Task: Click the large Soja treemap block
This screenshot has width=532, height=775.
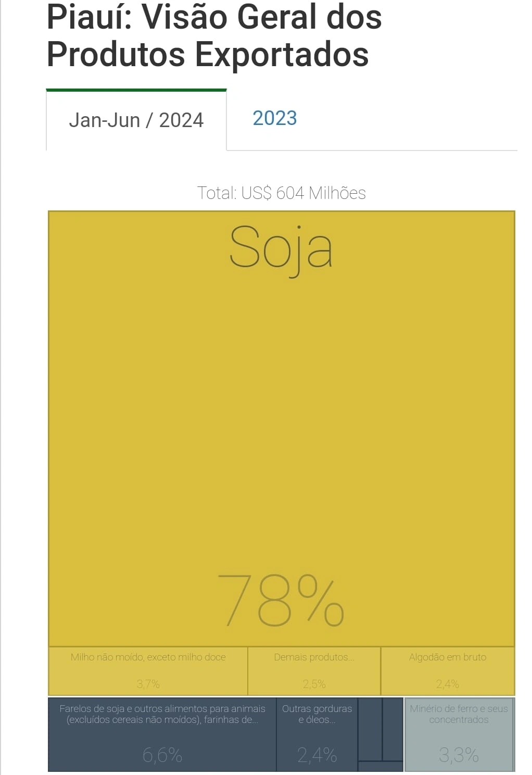Action: [x=282, y=429]
